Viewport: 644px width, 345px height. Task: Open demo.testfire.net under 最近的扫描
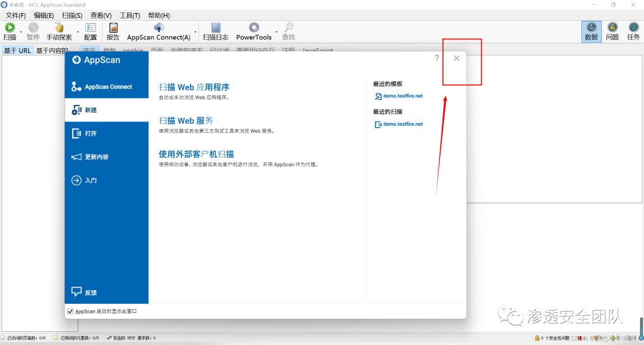[403, 124]
